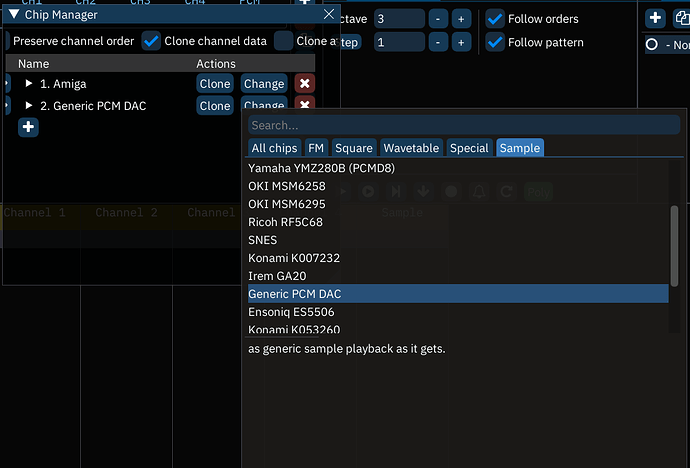Remove the Generic PCM DAC with red X
The width and height of the screenshot is (690, 468).
305,102
